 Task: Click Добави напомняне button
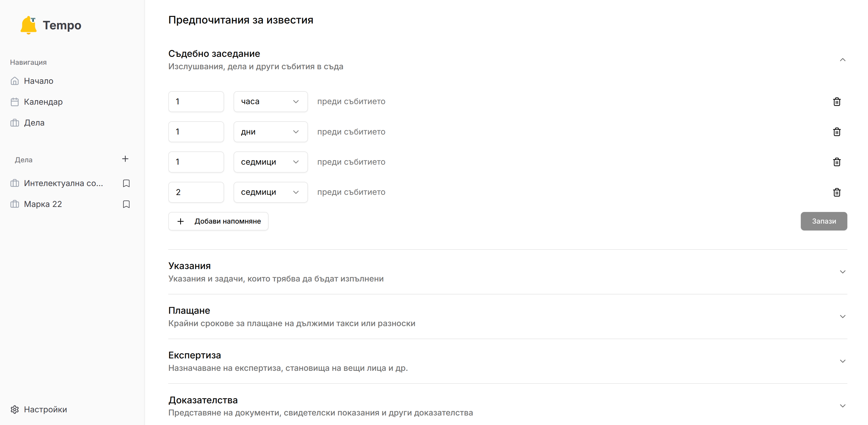[x=218, y=221]
